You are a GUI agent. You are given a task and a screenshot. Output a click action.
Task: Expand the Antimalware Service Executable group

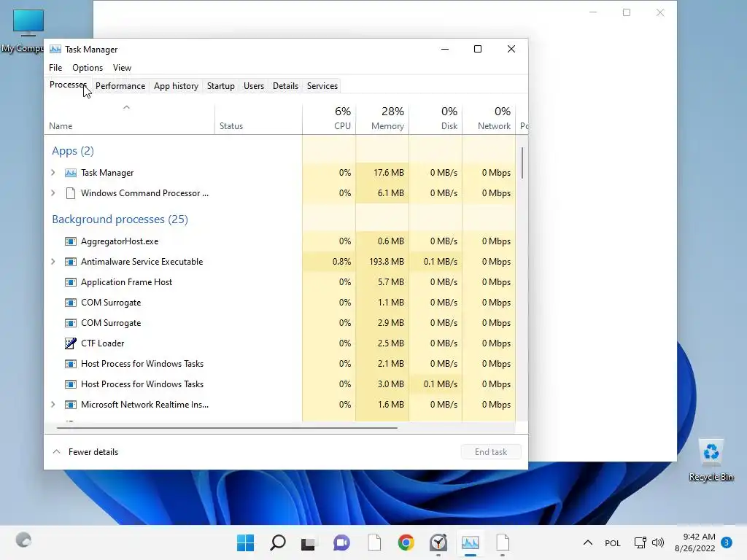[53, 262]
